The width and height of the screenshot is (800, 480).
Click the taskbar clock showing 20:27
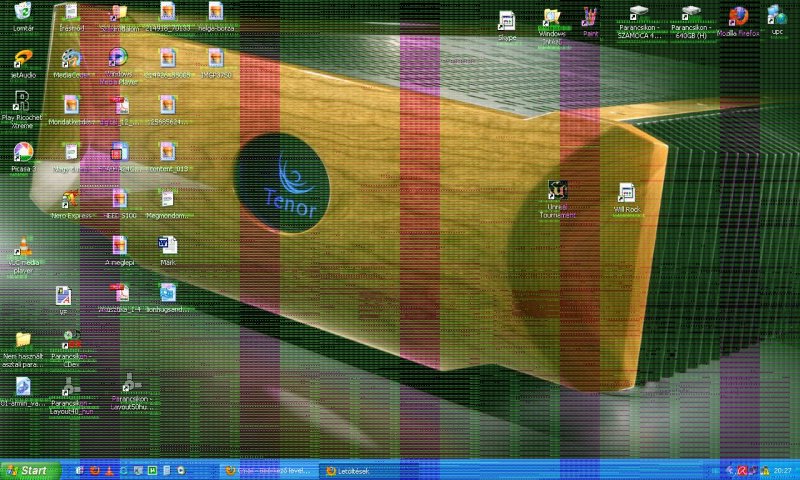(783, 470)
